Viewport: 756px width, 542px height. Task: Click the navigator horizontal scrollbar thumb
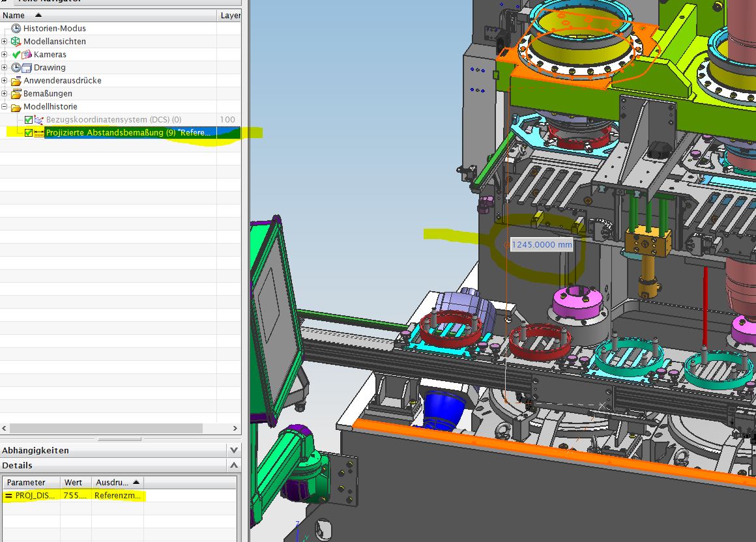pos(106,428)
